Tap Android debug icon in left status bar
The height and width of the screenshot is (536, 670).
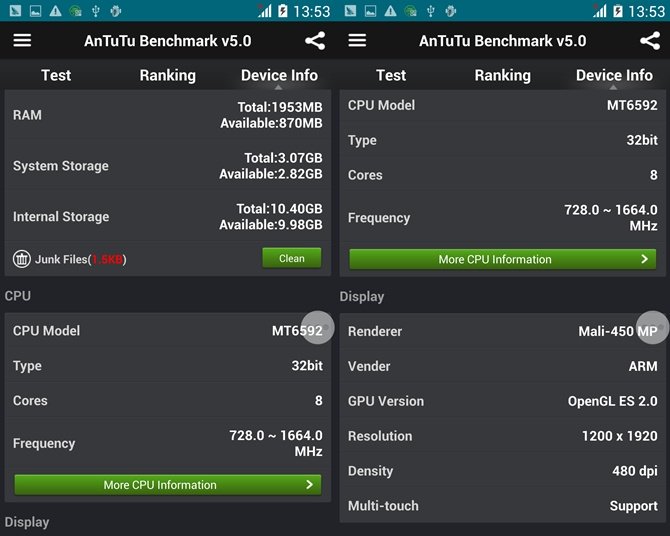click(115, 11)
